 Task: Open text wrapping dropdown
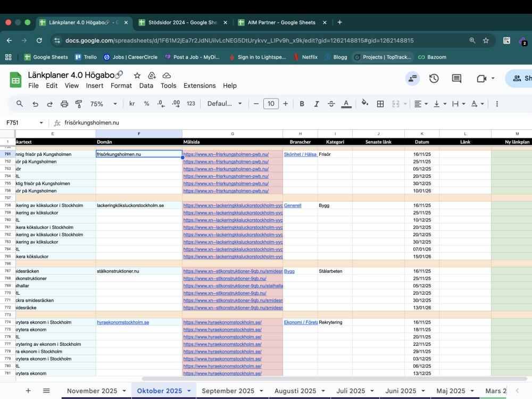click(x=459, y=104)
